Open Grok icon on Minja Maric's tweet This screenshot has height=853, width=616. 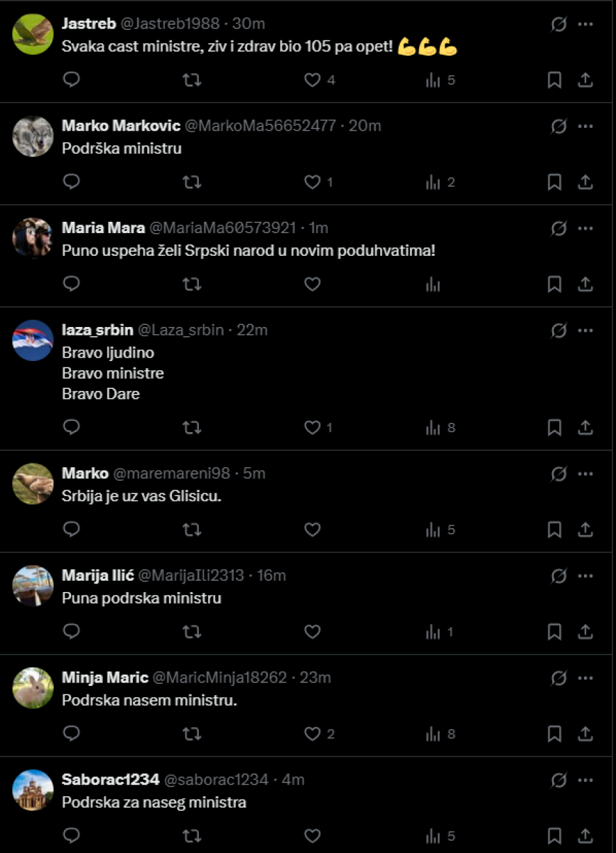559,677
